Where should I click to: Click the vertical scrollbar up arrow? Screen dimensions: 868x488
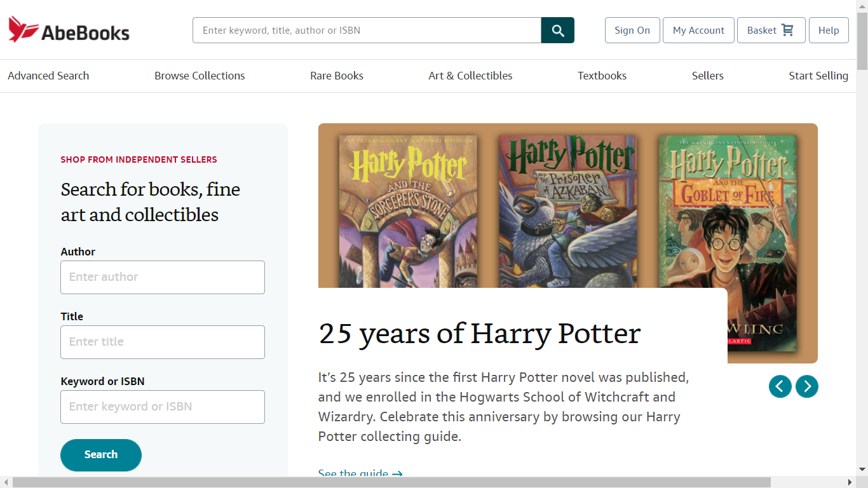[x=862, y=6]
